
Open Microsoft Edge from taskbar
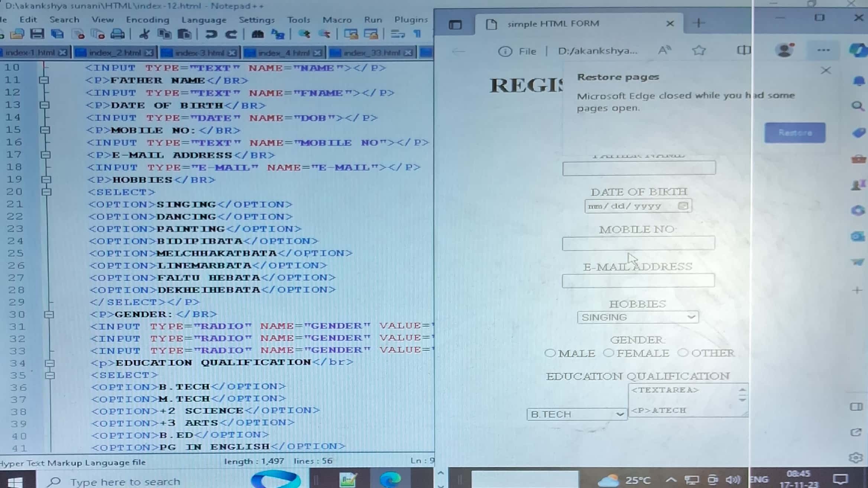pos(390,479)
